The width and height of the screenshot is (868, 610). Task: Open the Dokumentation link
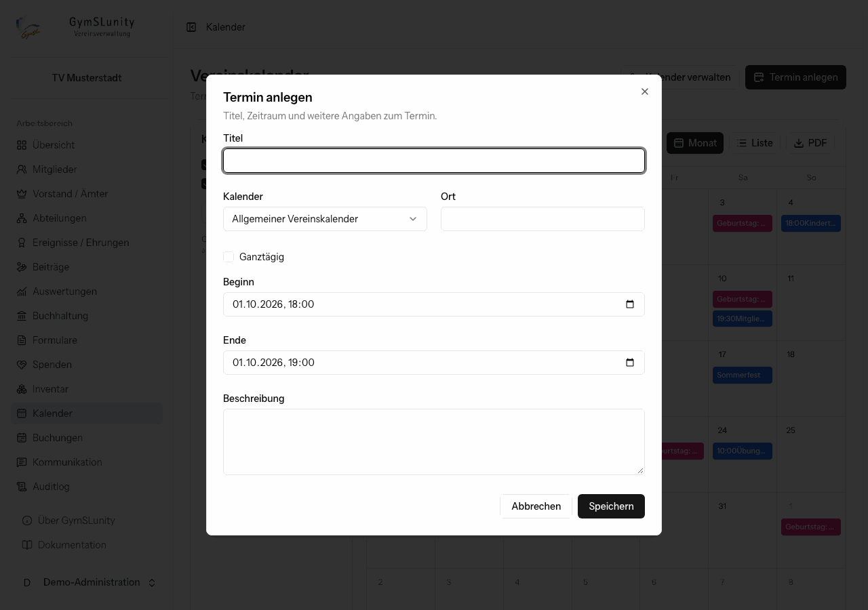click(72, 545)
